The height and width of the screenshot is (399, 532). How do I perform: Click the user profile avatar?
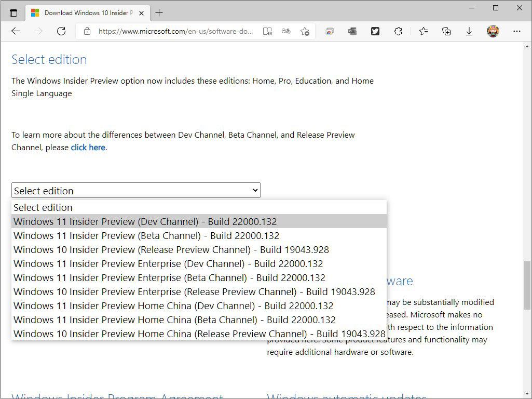pos(493,31)
